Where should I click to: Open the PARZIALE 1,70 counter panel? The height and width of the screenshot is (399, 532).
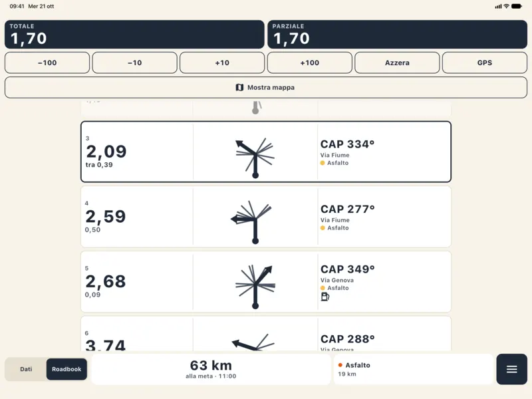397,35
